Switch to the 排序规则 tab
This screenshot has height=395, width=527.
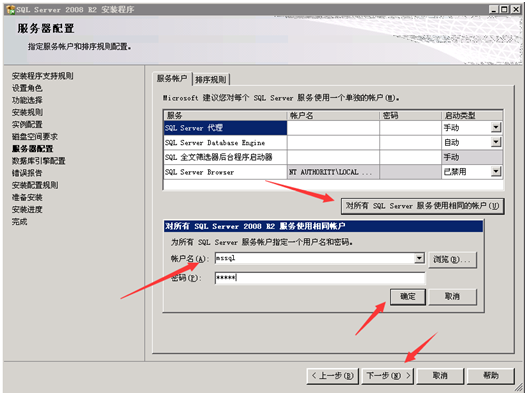tap(211, 80)
